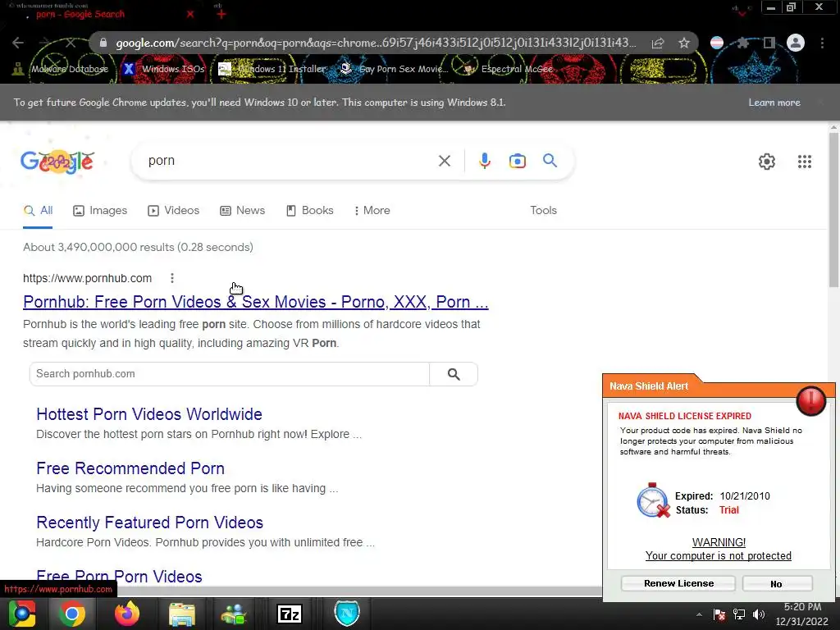Click the site search magnifier button

[453, 374]
